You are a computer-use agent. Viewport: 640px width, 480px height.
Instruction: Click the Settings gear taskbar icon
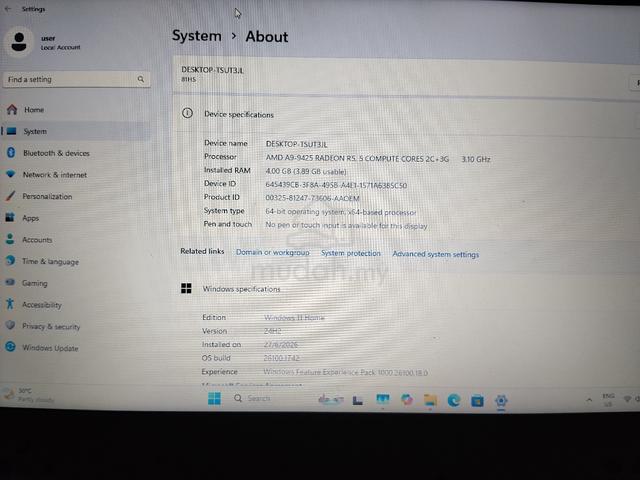click(x=501, y=401)
